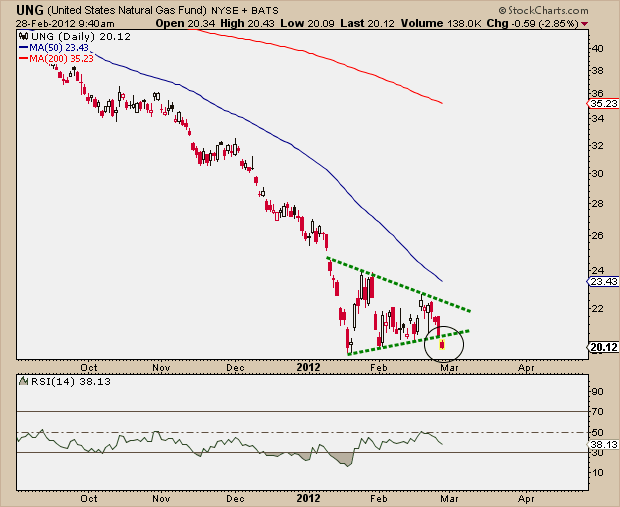
Task: Click the 70 level on RSI axis
Action: (598, 412)
